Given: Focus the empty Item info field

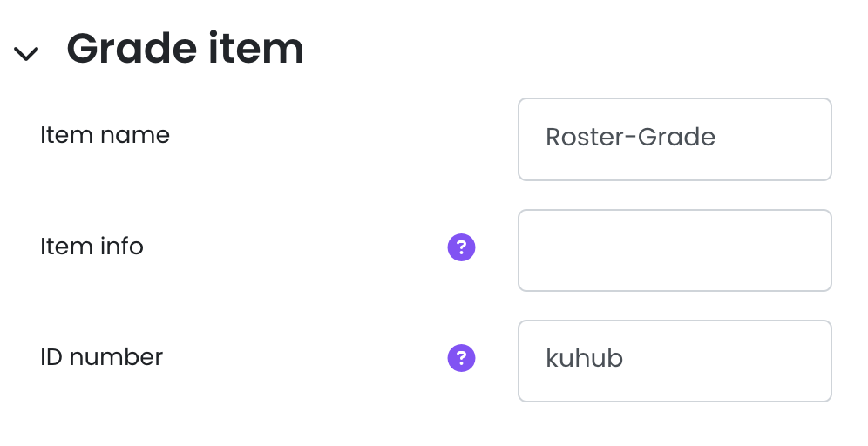Looking at the screenshot, I should 674,250.
